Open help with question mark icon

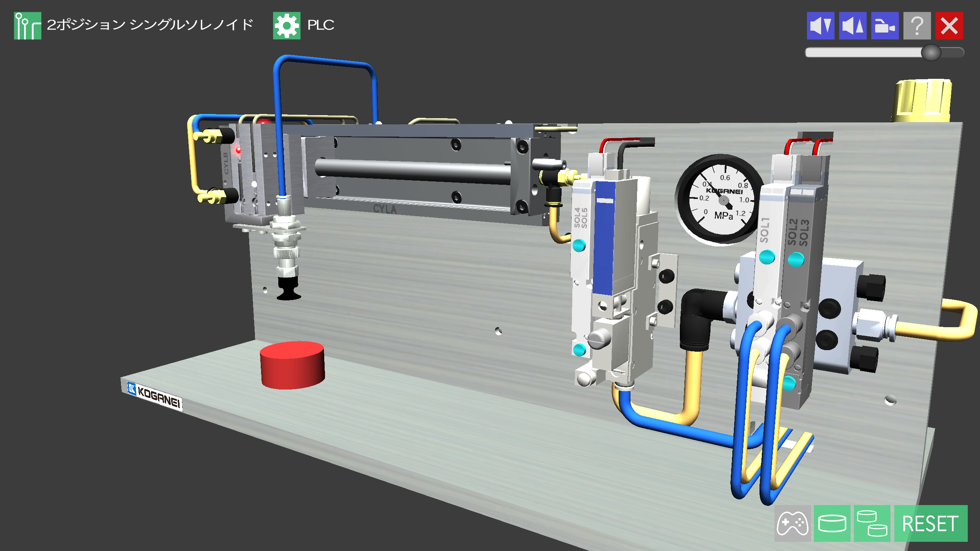917,26
